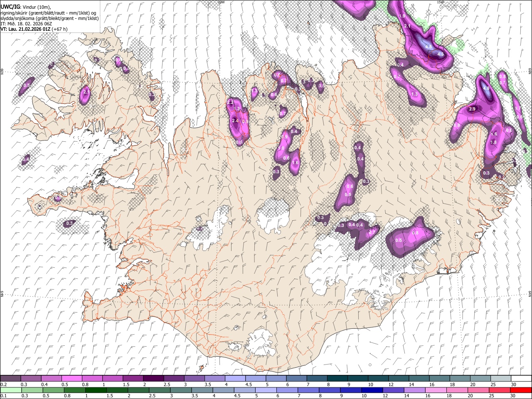Image resolution: width=532 pixels, height=399 pixels.
Task: Click the lavender 4–4.5 swatch in the upper legend
Action: tap(235, 379)
